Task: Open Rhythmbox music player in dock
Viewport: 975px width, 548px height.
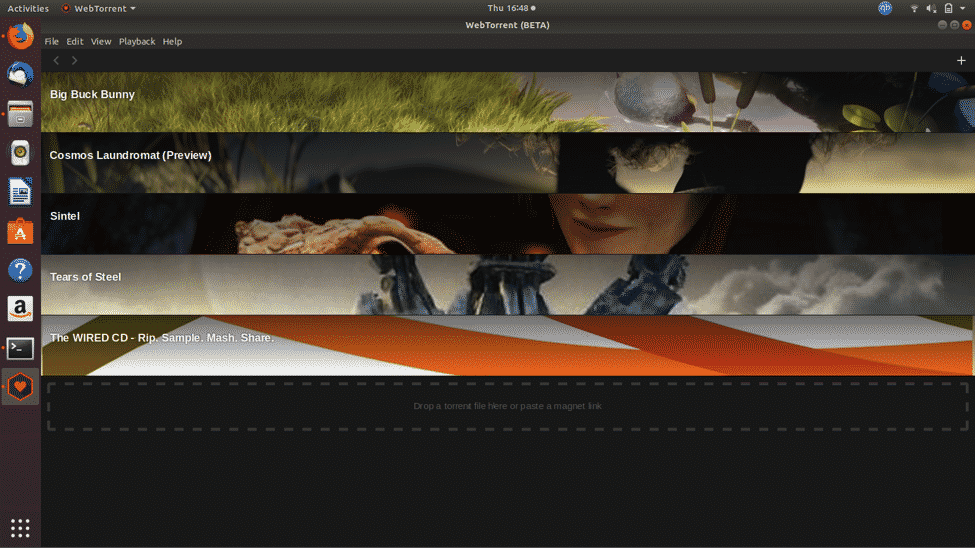Action: [x=21, y=153]
